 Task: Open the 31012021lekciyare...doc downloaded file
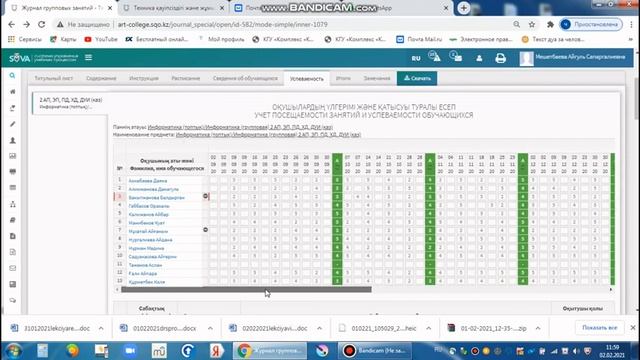point(51,328)
